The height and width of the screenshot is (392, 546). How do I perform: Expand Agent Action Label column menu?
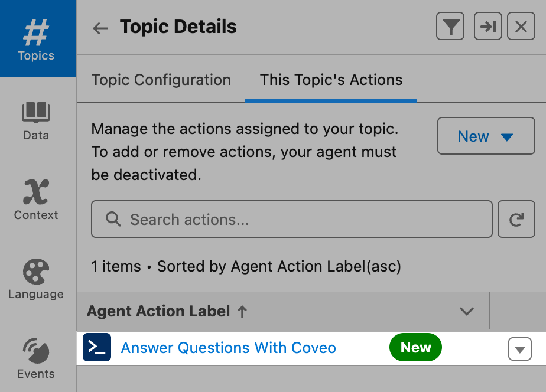467,311
